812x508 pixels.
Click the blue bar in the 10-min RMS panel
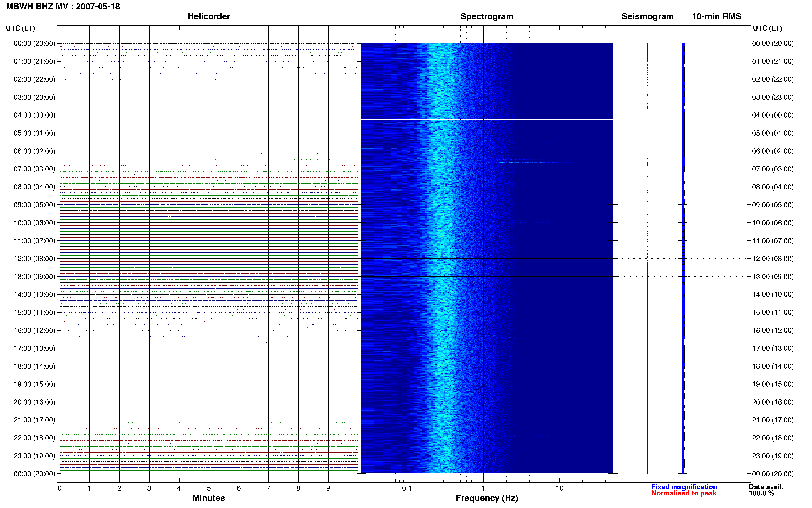(683, 258)
